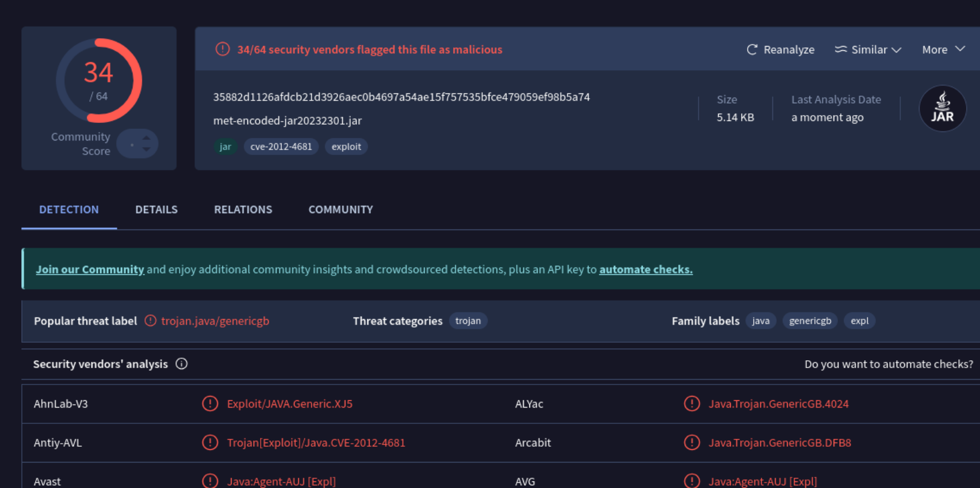Open the Similar dropdown
Image resolution: width=980 pixels, height=488 pixels.
click(868, 50)
